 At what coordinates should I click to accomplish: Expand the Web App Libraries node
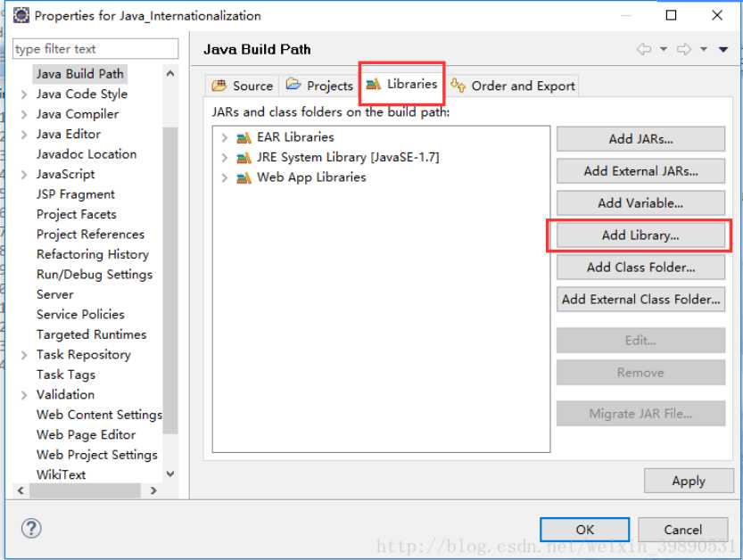pyautogui.click(x=225, y=178)
